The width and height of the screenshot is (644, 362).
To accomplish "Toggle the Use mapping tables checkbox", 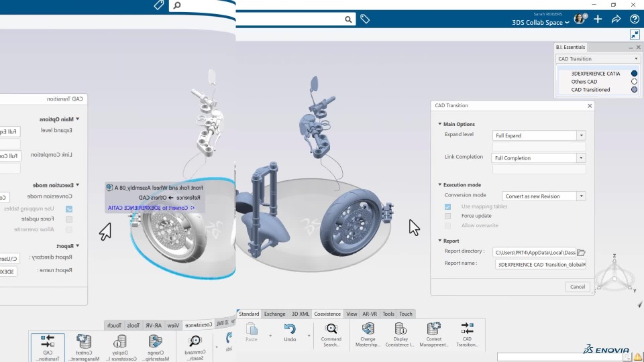I will coord(447,206).
